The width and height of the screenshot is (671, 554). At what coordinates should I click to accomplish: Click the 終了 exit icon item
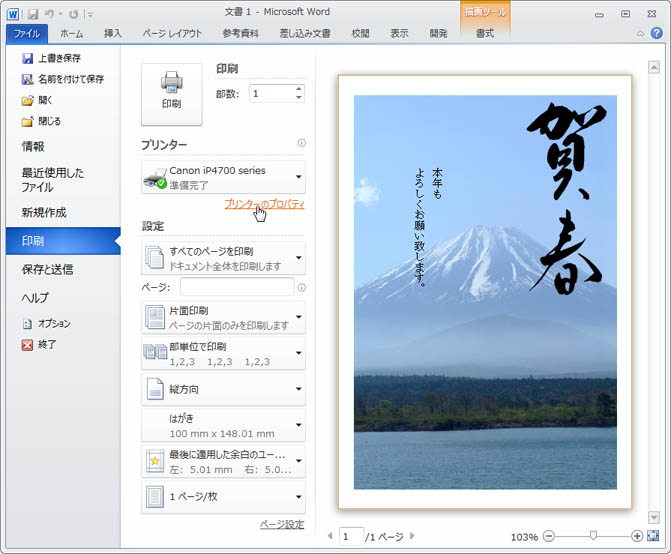[28, 345]
